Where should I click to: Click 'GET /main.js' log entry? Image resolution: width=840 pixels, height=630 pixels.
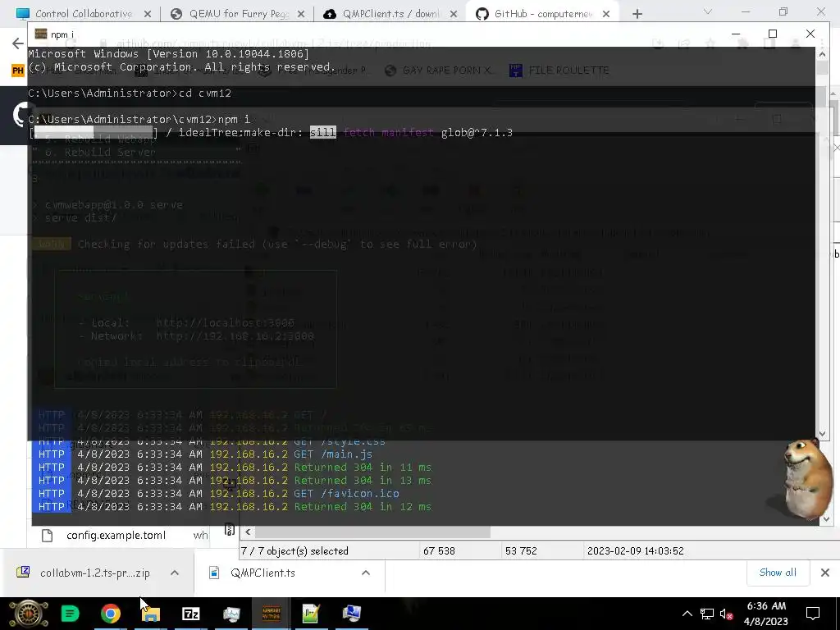tap(333, 454)
